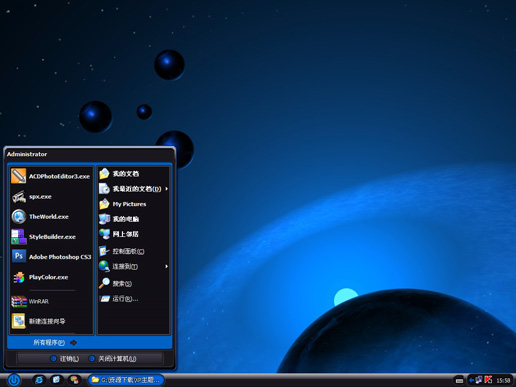Click the 注销 Log Off button
This screenshot has height=387, width=516.
[x=65, y=359]
